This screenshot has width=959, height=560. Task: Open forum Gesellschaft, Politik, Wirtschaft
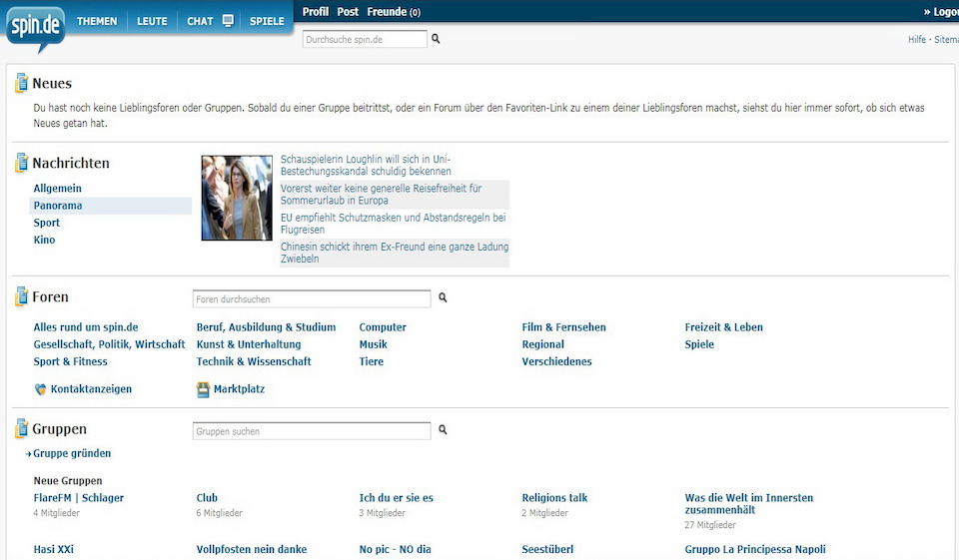(109, 344)
